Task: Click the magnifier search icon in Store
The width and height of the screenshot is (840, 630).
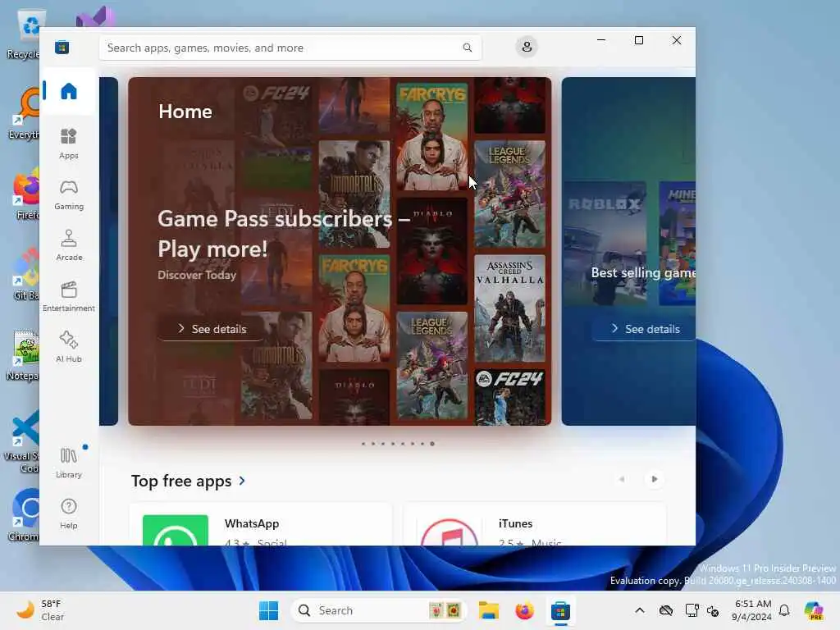Action: (x=467, y=48)
